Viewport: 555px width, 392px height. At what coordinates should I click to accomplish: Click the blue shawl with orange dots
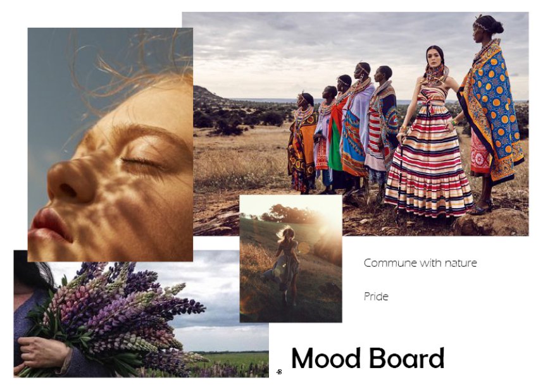click(492, 109)
